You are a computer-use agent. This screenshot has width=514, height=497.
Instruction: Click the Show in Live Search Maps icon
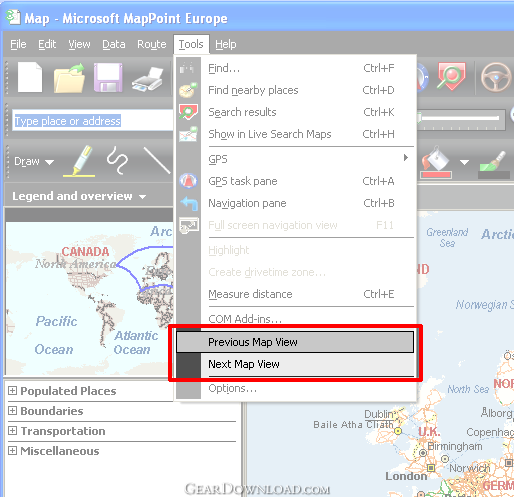pyautogui.click(x=188, y=134)
